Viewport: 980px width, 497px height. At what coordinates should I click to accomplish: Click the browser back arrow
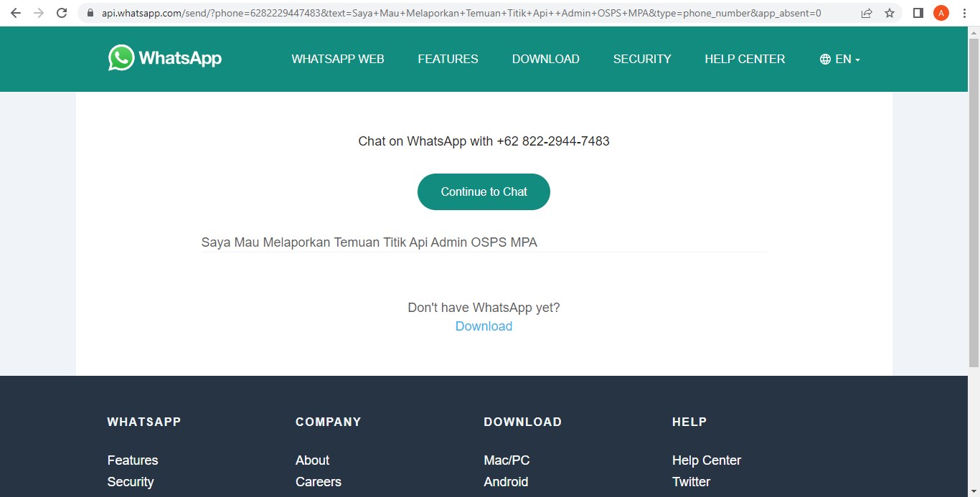pos(16,13)
